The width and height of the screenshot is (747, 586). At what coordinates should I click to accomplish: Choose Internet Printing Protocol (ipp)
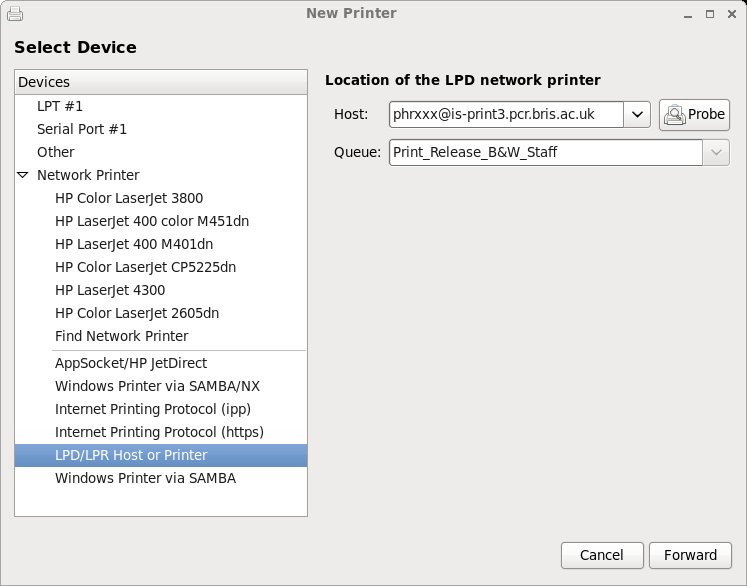point(153,409)
